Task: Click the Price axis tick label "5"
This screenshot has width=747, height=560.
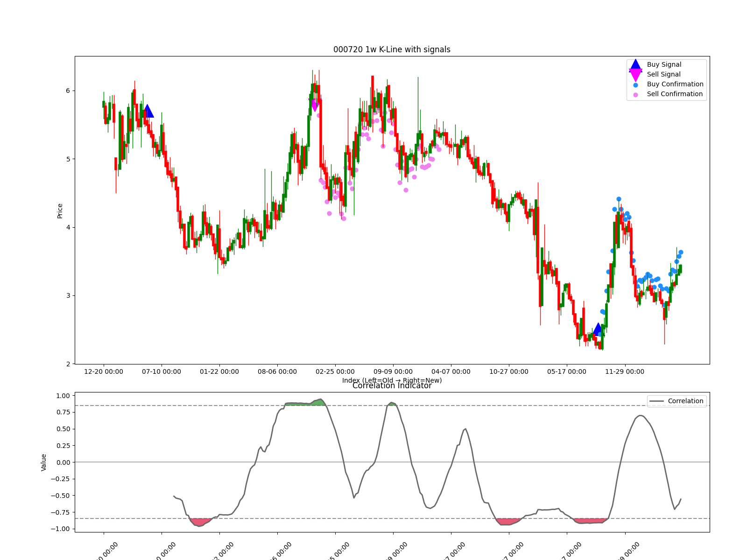Action: pos(68,159)
